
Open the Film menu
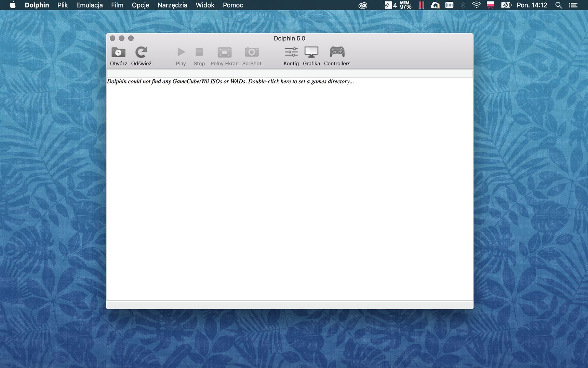[117, 5]
